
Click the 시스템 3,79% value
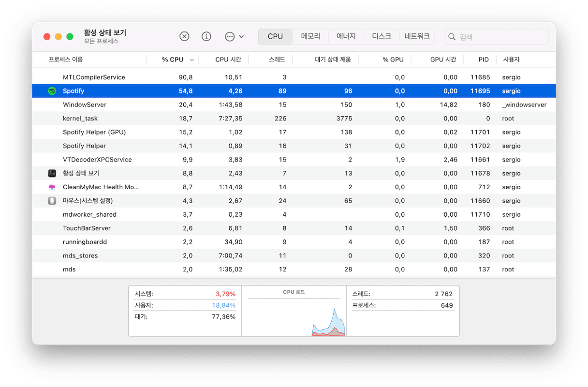click(225, 294)
